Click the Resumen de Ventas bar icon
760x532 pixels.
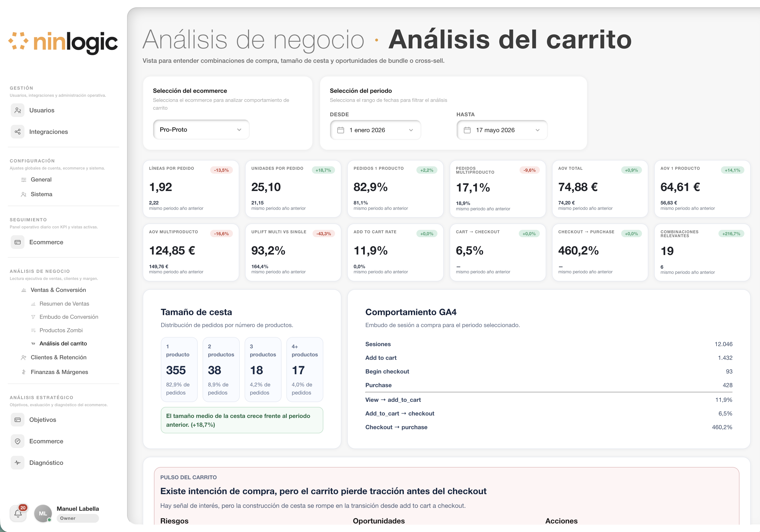click(33, 304)
